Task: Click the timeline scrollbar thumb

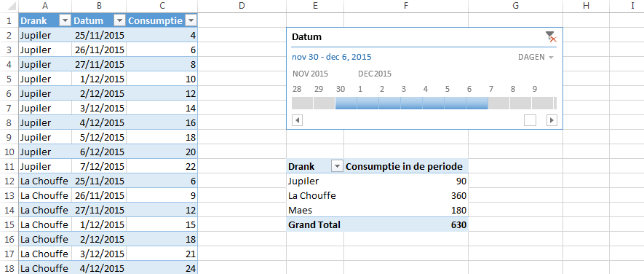Action: click(530, 120)
